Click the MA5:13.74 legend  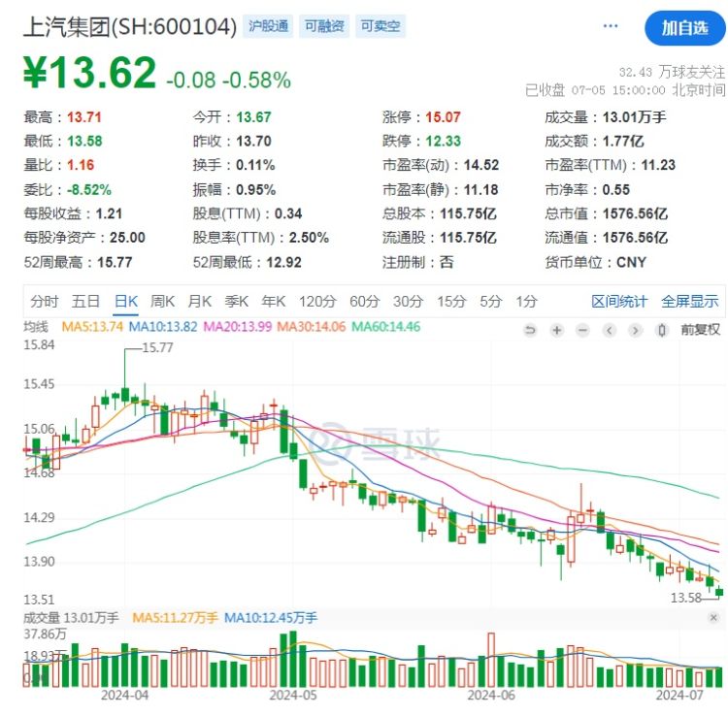coord(92,327)
